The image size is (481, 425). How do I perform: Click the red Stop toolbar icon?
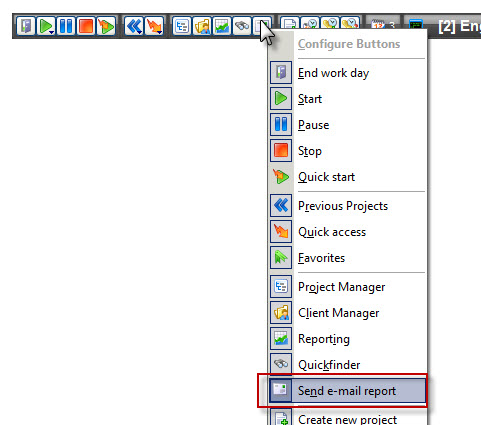86,26
